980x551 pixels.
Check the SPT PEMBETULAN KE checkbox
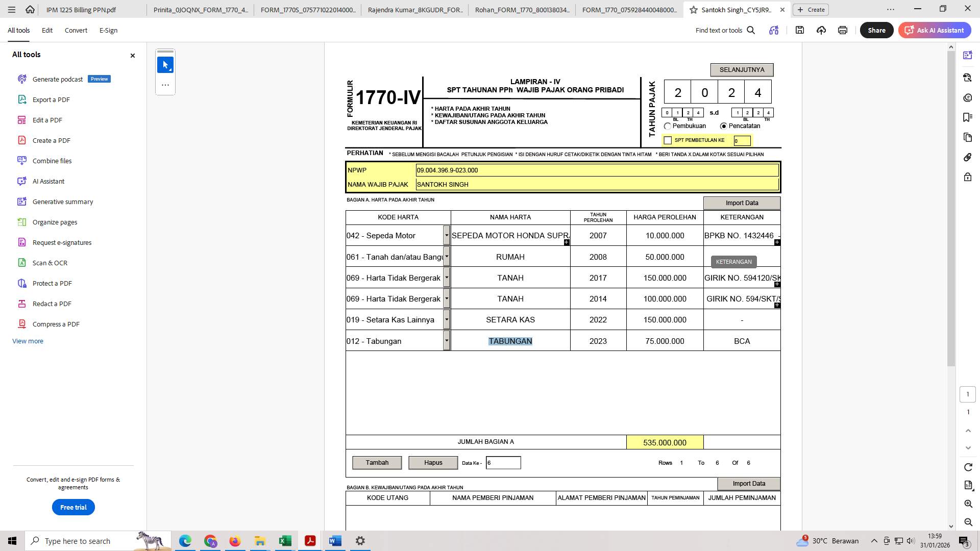(668, 140)
